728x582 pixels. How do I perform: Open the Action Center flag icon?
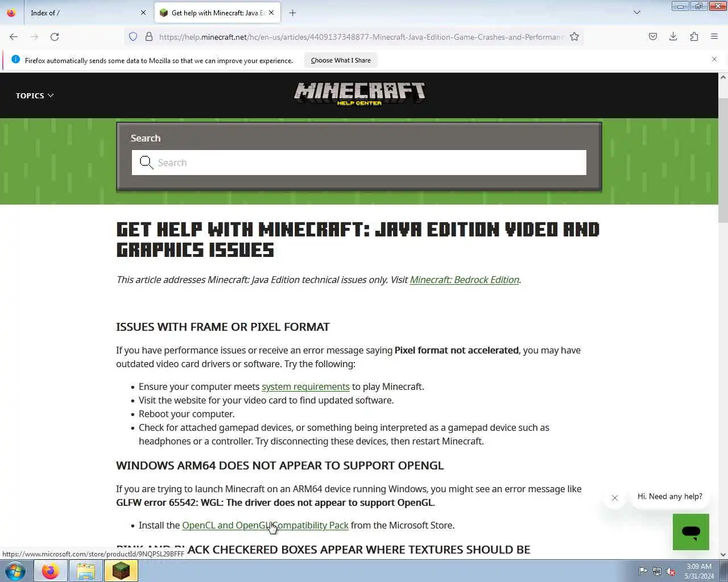point(642,571)
